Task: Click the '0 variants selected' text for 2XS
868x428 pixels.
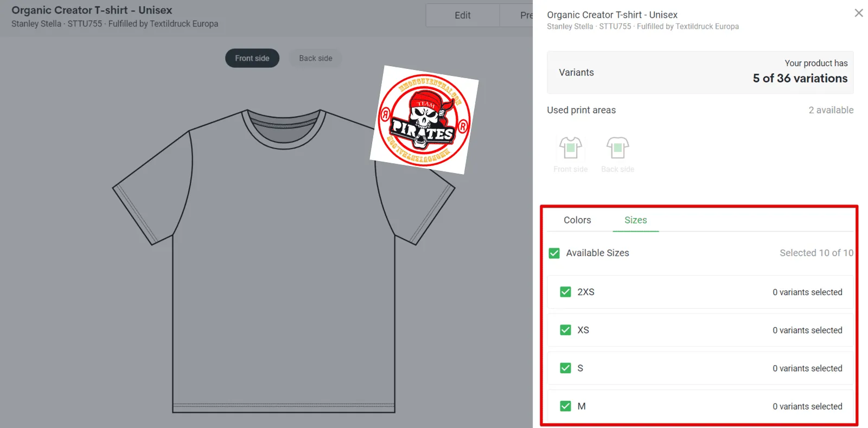Action: point(807,292)
